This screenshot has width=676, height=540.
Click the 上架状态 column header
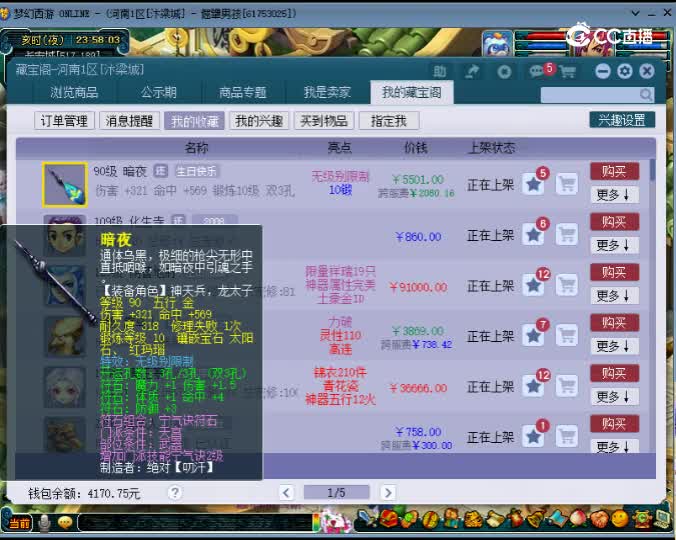point(491,148)
